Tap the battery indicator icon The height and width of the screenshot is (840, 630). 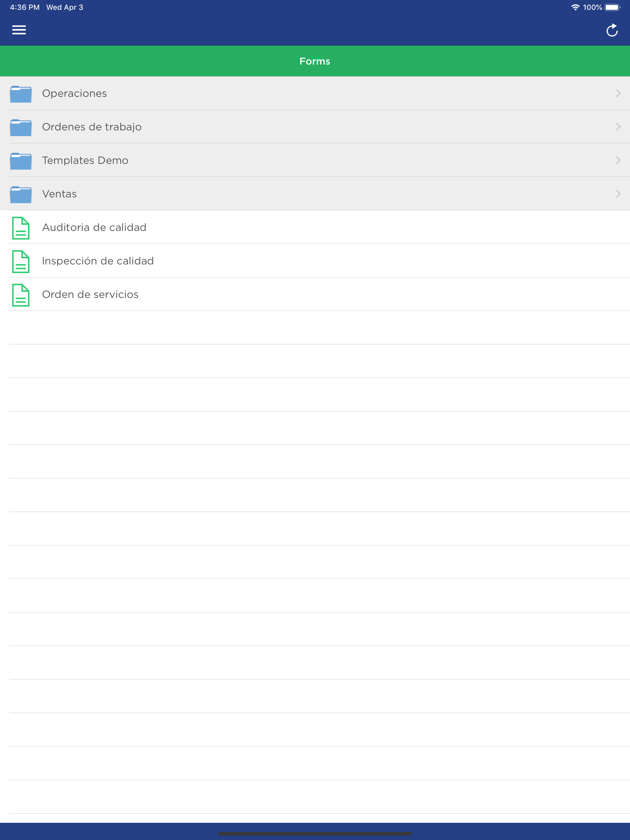click(612, 7)
